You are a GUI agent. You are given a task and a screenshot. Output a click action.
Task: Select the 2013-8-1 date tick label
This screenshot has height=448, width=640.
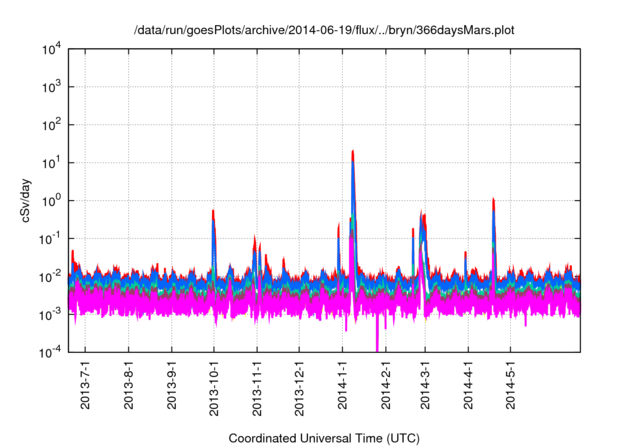pyautogui.click(x=129, y=386)
